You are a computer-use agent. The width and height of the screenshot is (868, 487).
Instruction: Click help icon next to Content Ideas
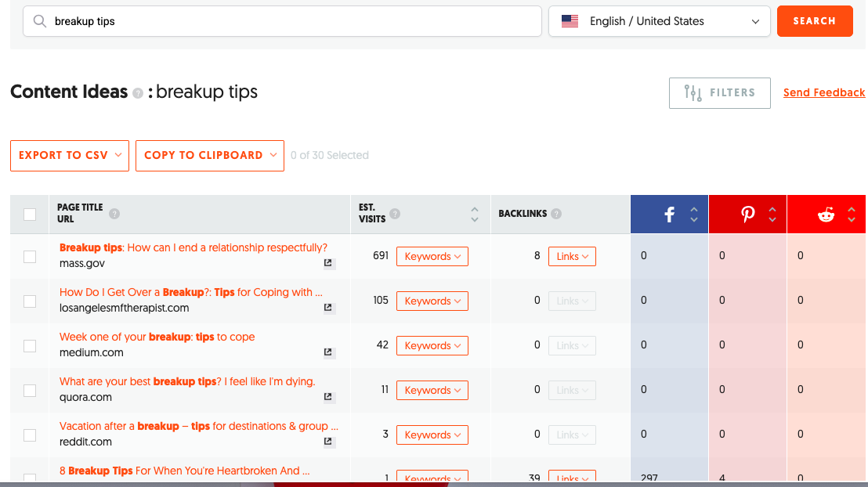pos(138,93)
